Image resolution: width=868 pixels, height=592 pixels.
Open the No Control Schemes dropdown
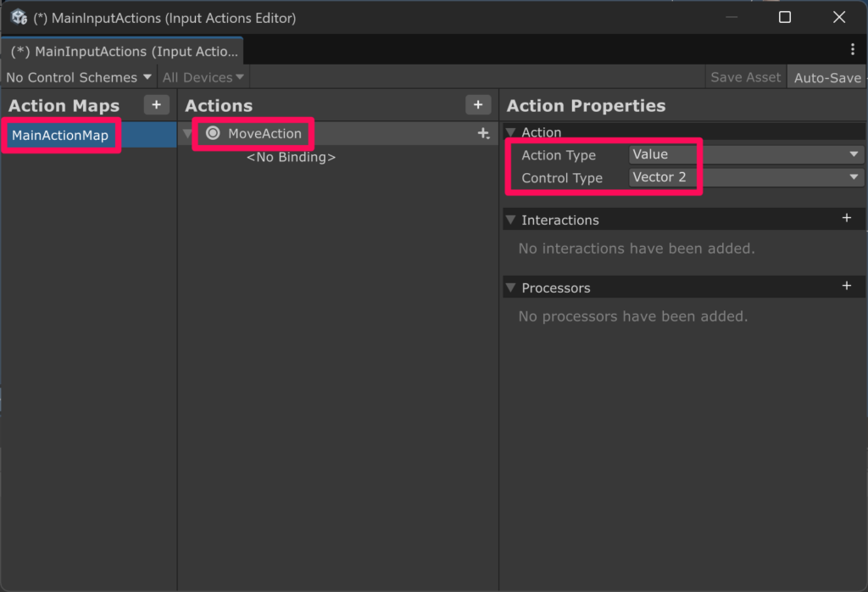pyautogui.click(x=78, y=77)
